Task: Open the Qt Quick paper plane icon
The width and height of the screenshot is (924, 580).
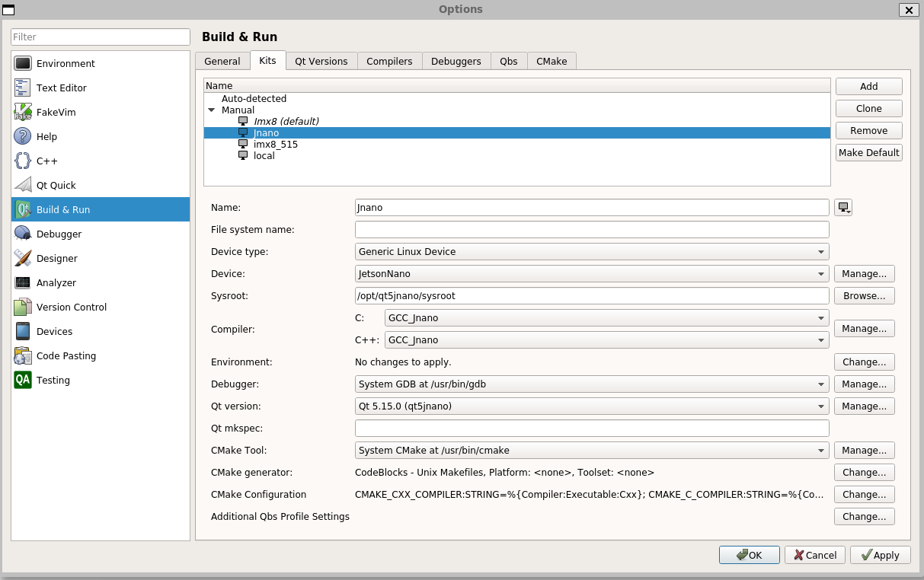Action: pyautogui.click(x=23, y=186)
